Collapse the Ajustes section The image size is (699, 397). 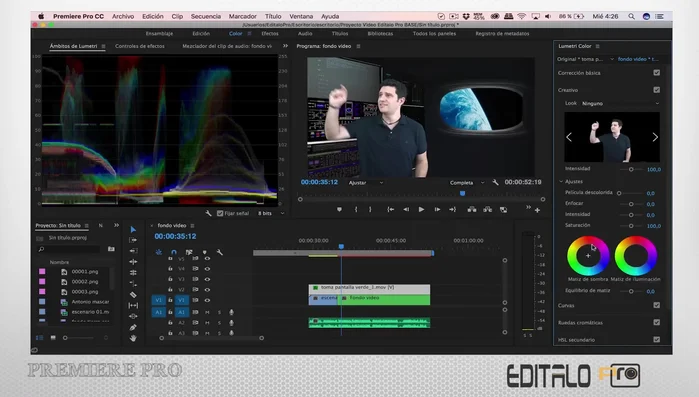pyautogui.click(x=561, y=182)
